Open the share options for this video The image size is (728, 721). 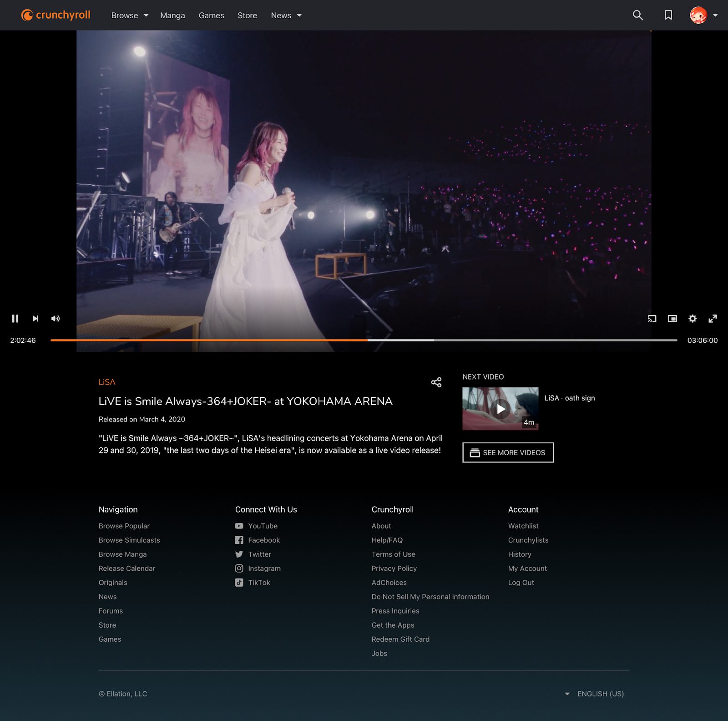436,382
